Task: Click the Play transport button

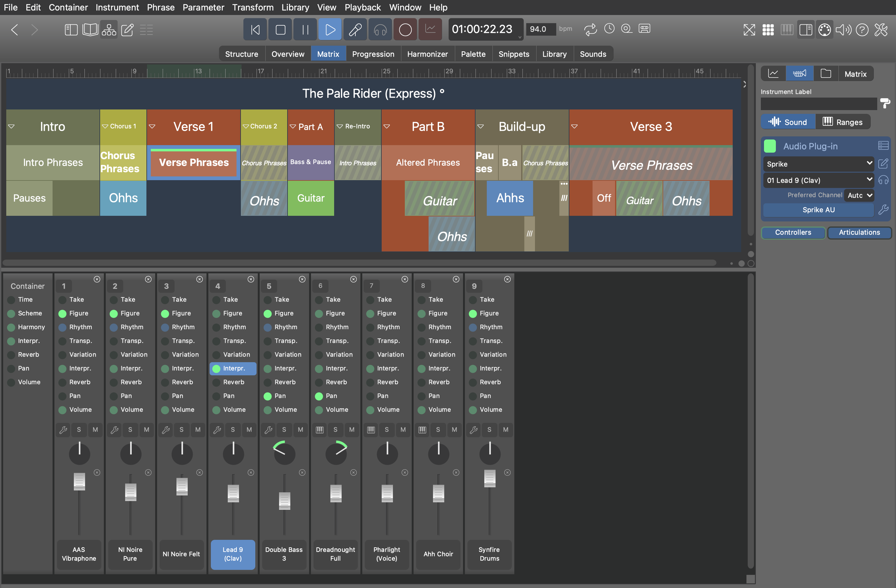Action: (x=330, y=29)
